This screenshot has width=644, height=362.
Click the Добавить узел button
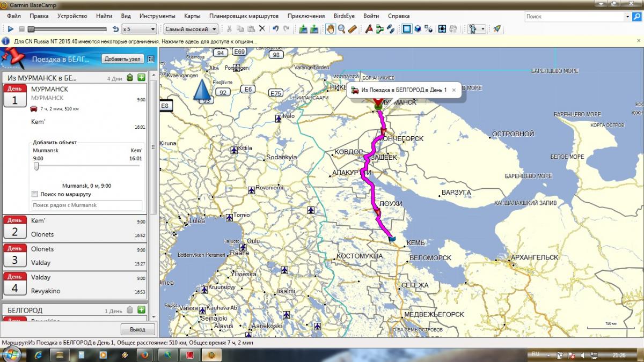pos(122,59)
